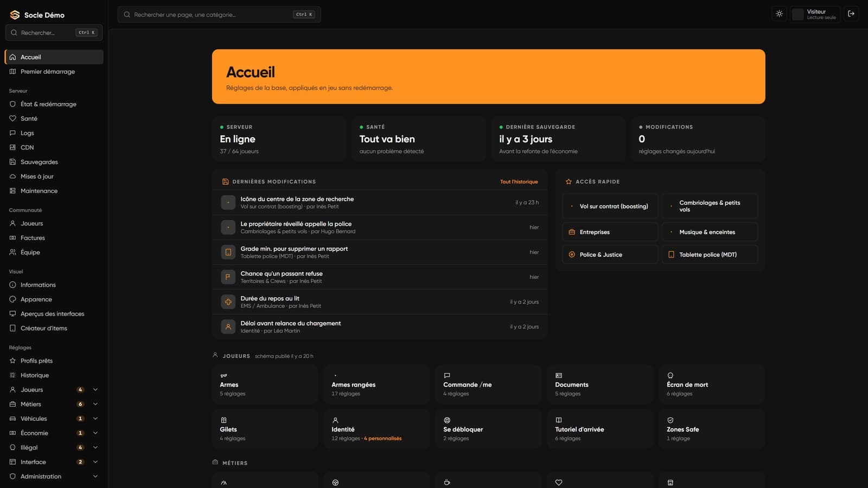Screen dimensions: 868x488
Task: Open the Historique settings page
Action: pyautogui.click(x=54, y=375)
